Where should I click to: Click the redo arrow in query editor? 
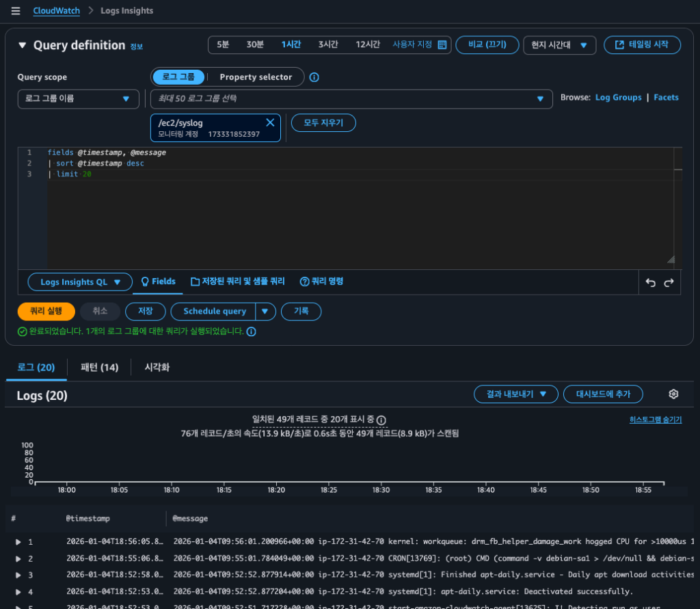[x=669, y=282]
